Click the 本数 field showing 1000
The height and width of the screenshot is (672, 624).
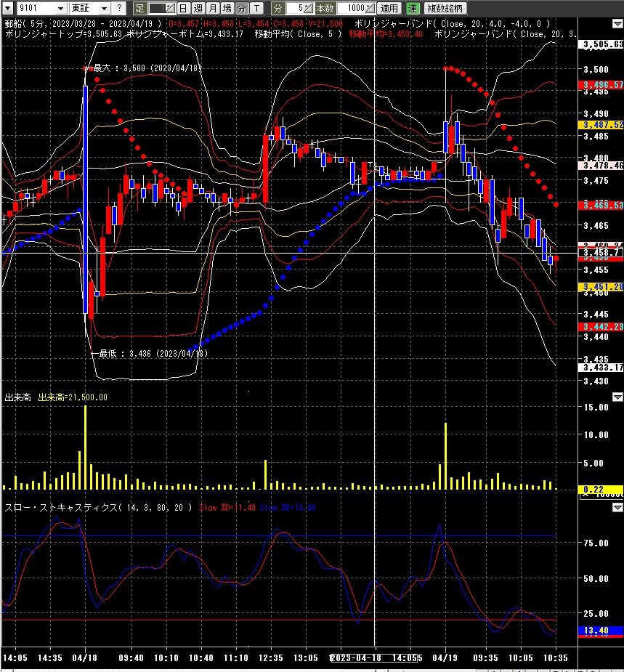coord(352,8)
